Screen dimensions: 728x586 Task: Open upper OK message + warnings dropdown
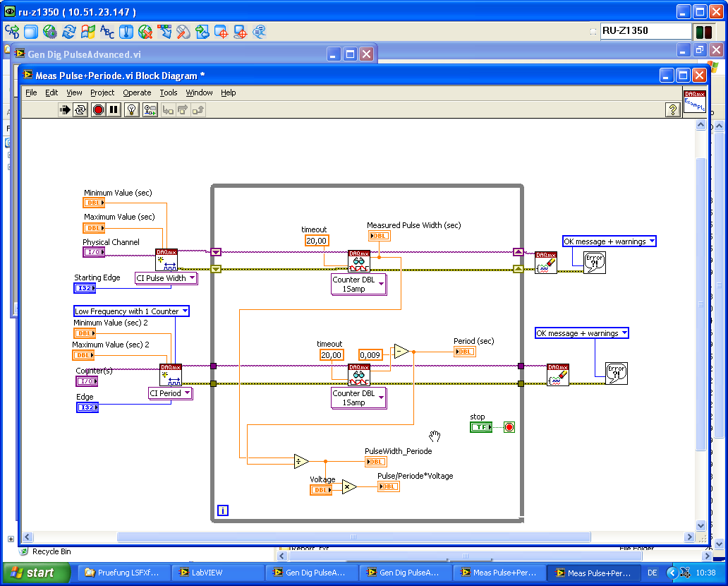point(609,241)
